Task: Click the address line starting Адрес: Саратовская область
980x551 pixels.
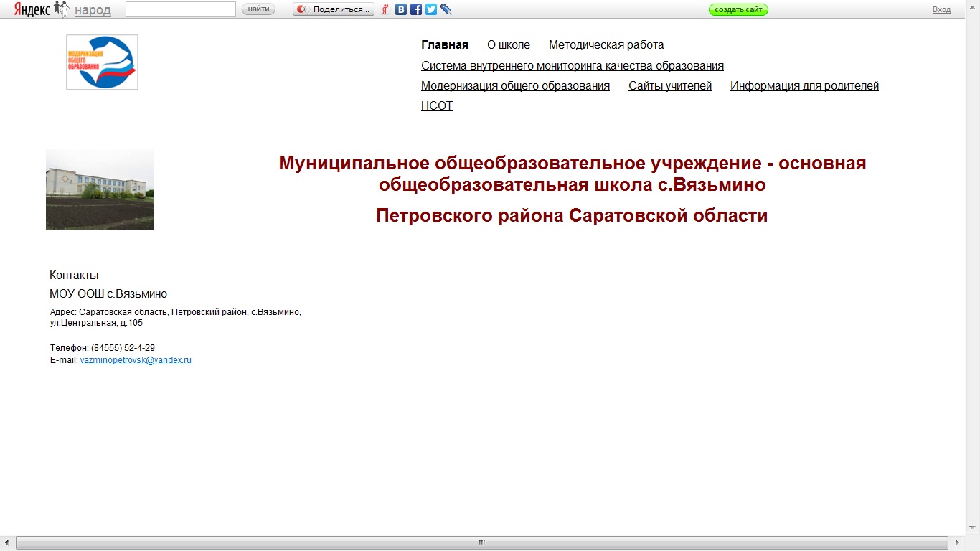Action: pos(176,318)
